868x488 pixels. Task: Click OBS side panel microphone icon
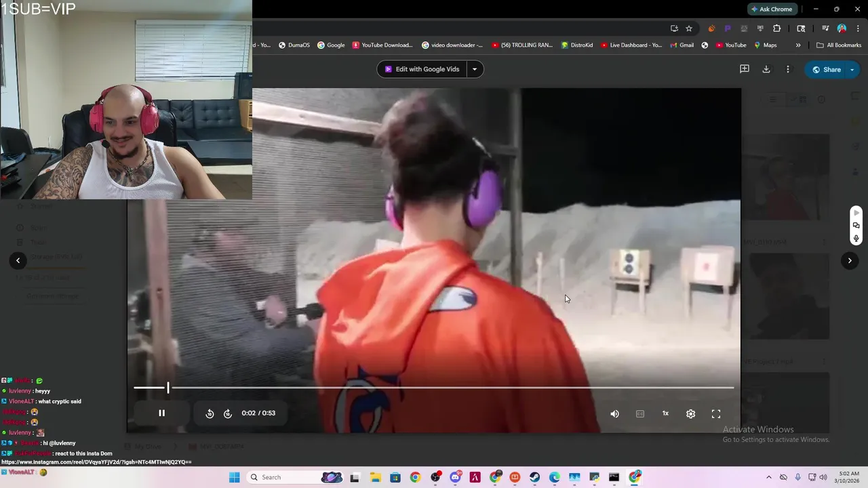coord(856,238)
